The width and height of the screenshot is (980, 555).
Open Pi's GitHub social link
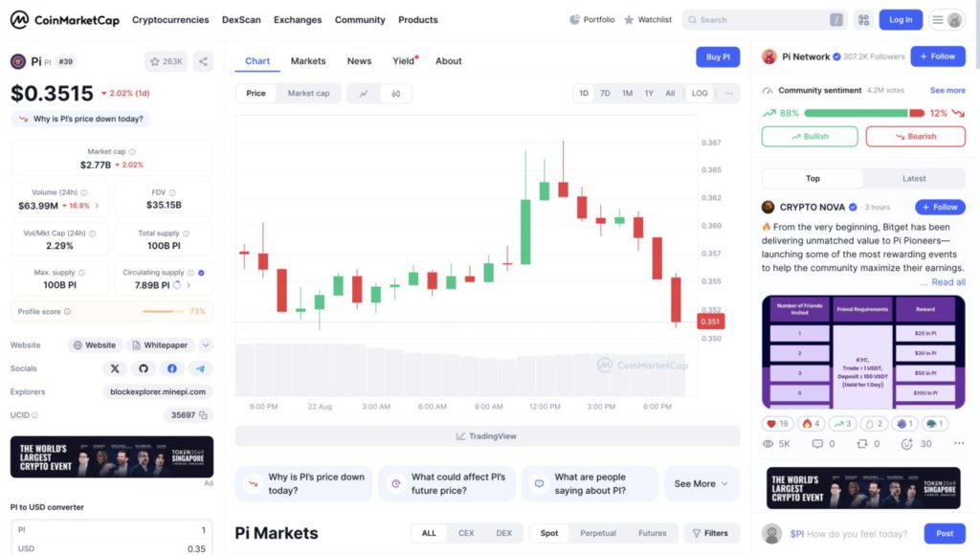[x=144, y=368]
